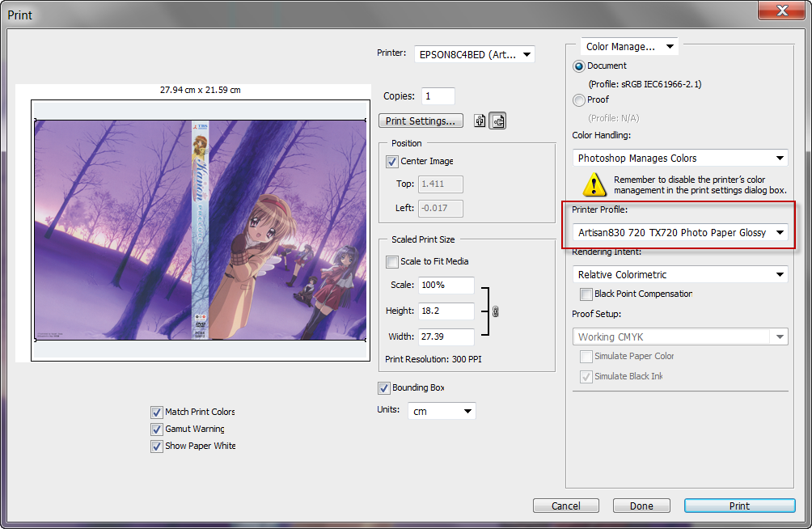The image size is (812, 529).
Task: Click the print preview image
Action: (201, 230)
